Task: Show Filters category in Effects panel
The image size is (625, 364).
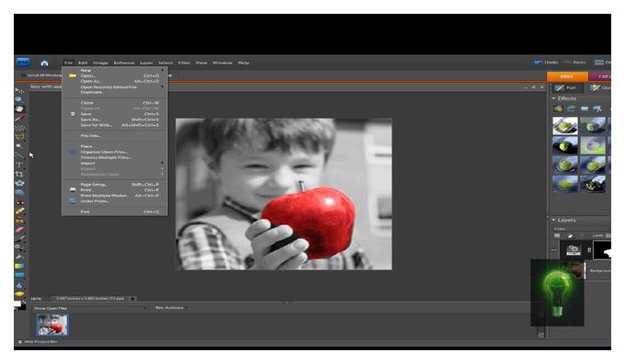Action: [x=558, y=108]
